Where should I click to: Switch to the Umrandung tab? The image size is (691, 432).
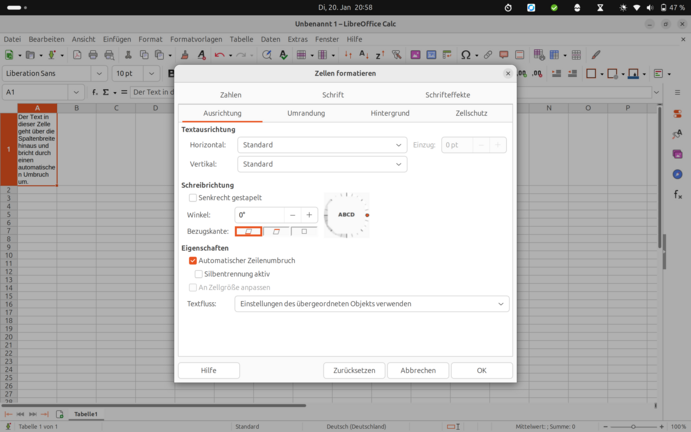[x=306, y=113]
